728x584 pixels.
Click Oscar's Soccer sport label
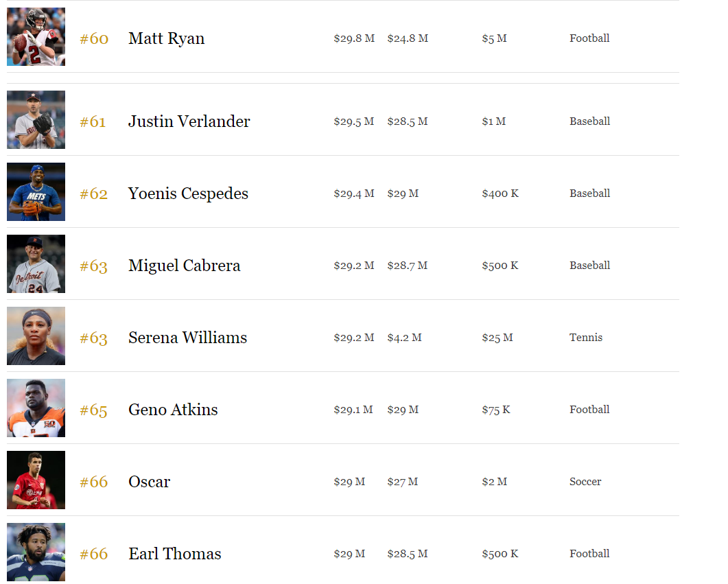(x=585, y=482)
